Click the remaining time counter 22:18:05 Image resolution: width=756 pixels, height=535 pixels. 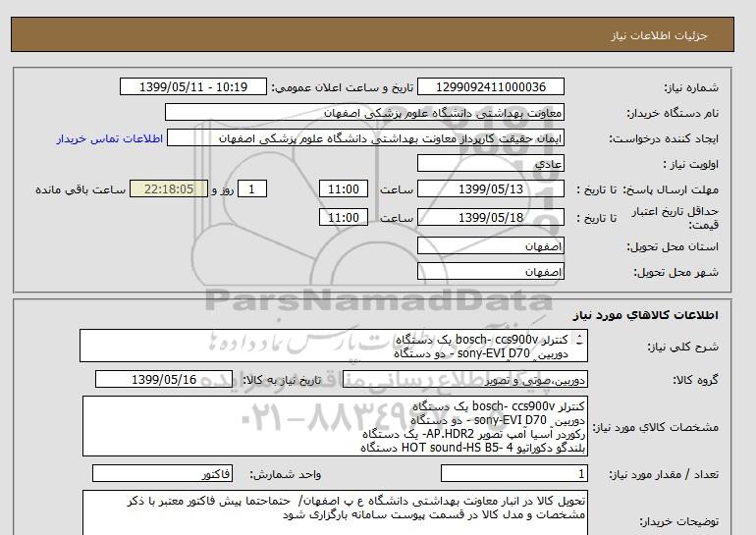click(x=169, y=188)
